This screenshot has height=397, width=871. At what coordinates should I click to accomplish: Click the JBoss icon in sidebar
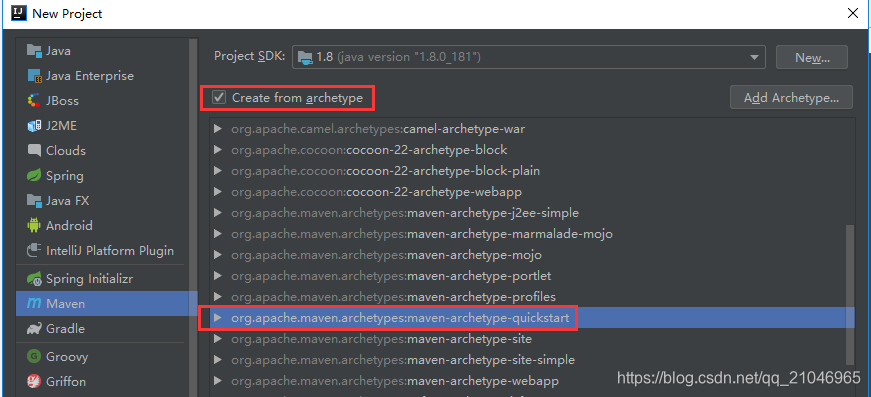[x=34, y=100]
